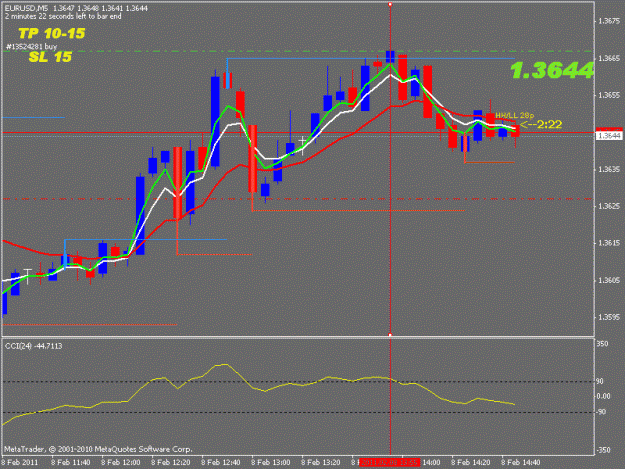Select the yellow 'TP 10-15' label

[x=52, y=33]
